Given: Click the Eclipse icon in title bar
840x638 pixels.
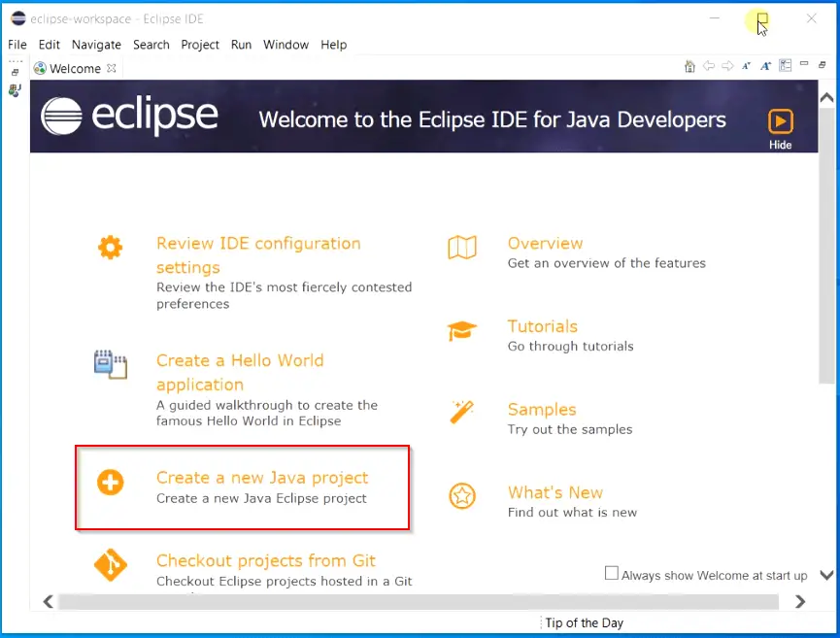Looking at the screenshot, I should pyautogui.click(x=18, y=18).
